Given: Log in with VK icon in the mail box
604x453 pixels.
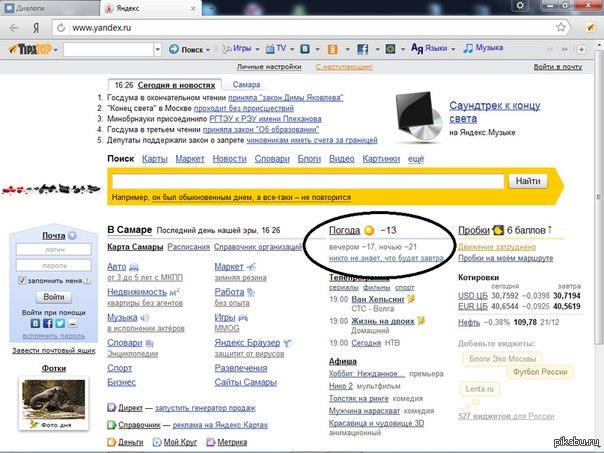Looking at the screenshot, I should click(x=35, y=323).
